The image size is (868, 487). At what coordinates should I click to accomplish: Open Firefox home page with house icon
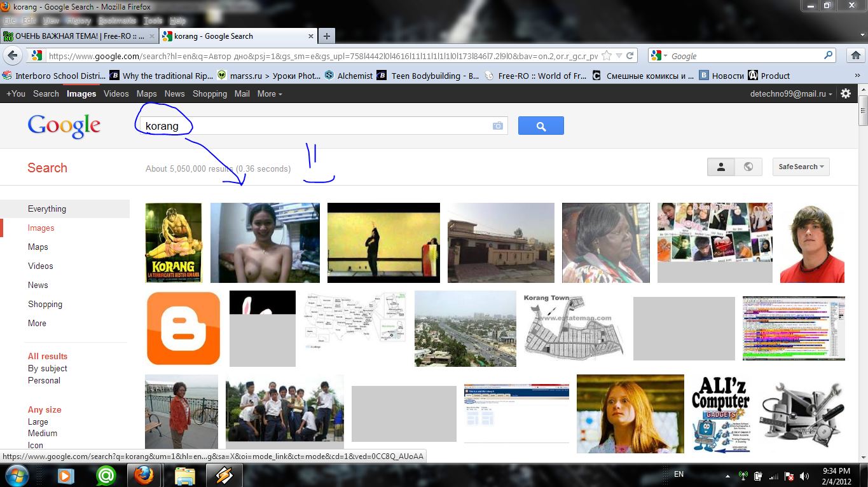[856, 56]
